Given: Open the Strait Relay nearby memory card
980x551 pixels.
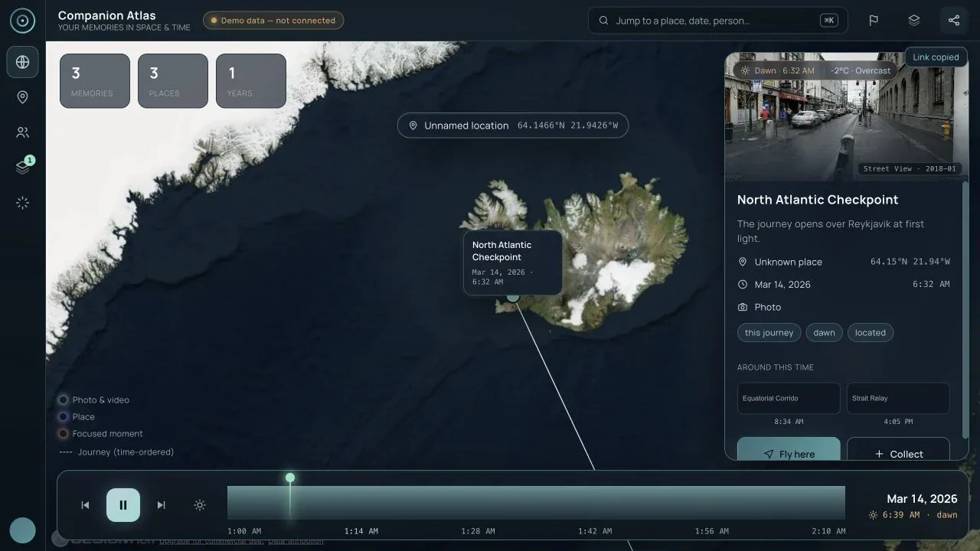Looking at the screenshot, I should point(898,399).
